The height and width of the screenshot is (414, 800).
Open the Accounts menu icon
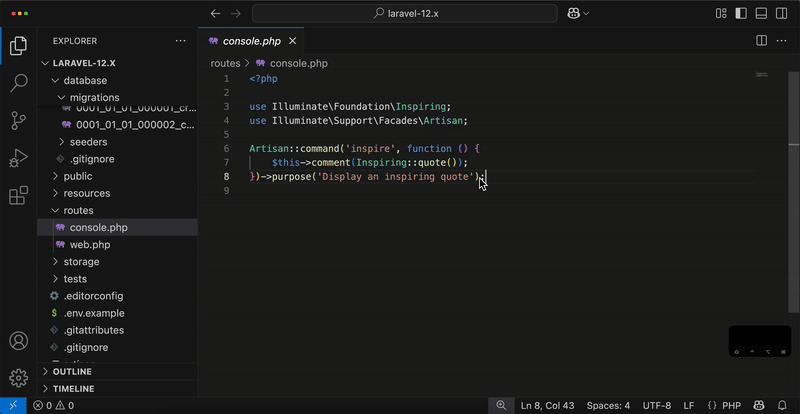(18, 340)
